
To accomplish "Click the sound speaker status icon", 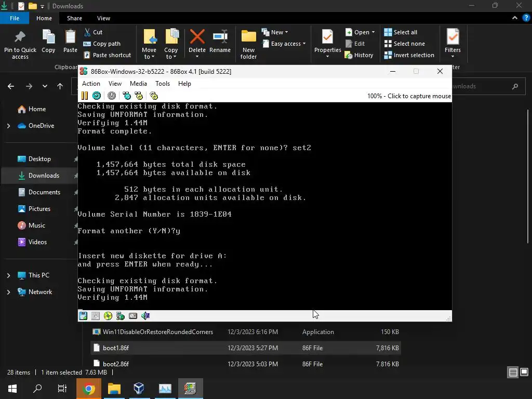I will [145, 316].
